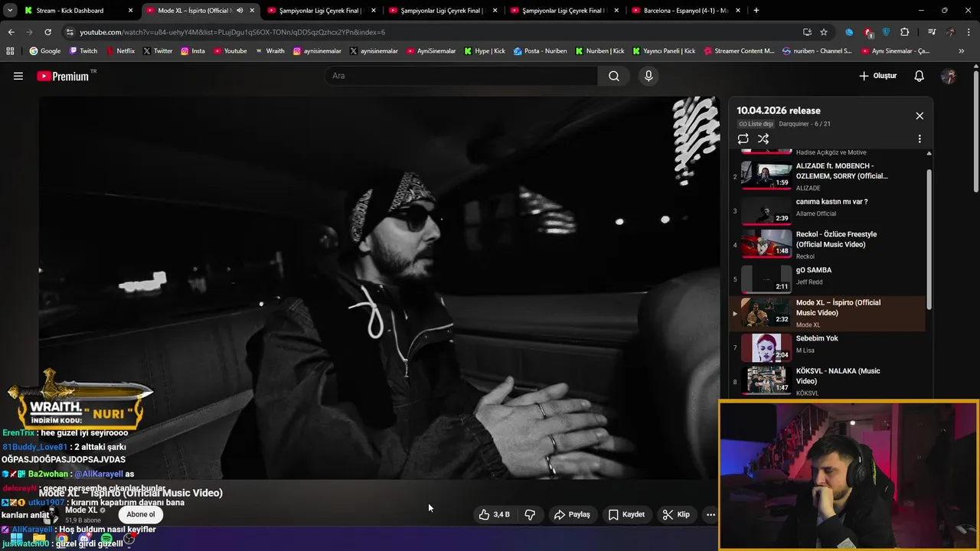Go back in browser history
This screenshot has width=980, height=551.
(11, 32)
